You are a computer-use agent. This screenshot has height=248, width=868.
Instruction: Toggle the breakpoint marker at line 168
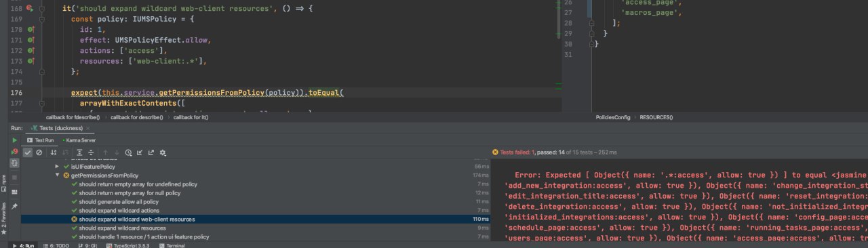29,8
